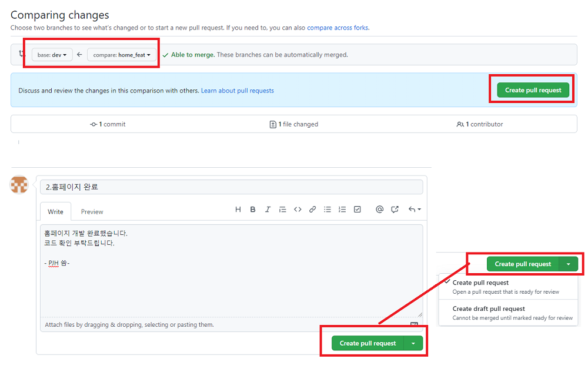Insert a numbered list
Viewport: 588px width, 365px height.
click(x=342, y=210)
